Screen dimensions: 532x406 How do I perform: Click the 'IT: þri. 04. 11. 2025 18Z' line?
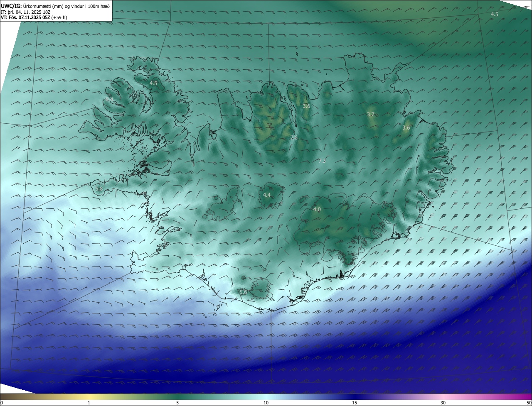pos(26,12)
